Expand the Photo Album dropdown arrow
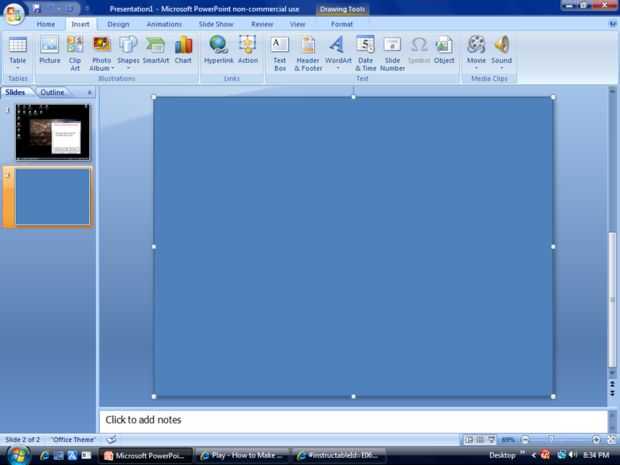Viewport: 620px width, 465px height. (x=113, y=68)
